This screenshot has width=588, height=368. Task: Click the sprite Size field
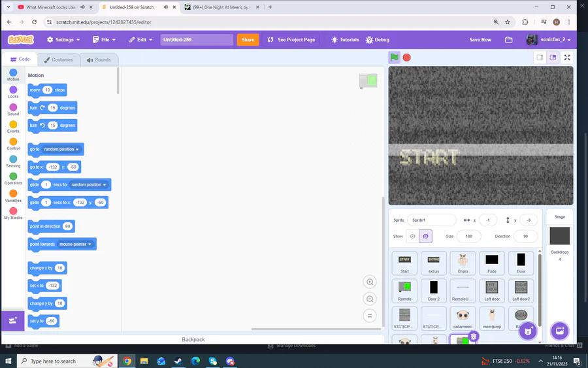point(468,237)
